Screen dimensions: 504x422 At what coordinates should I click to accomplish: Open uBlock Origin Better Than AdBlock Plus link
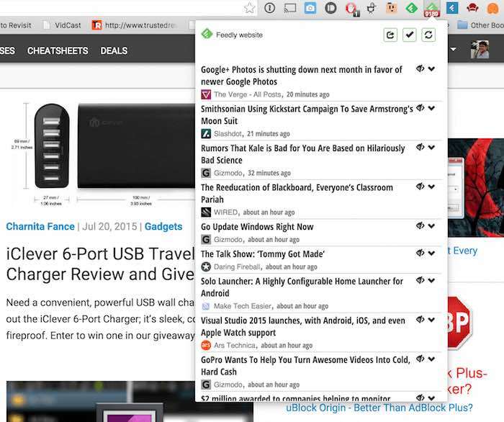(x=379, y=408)
